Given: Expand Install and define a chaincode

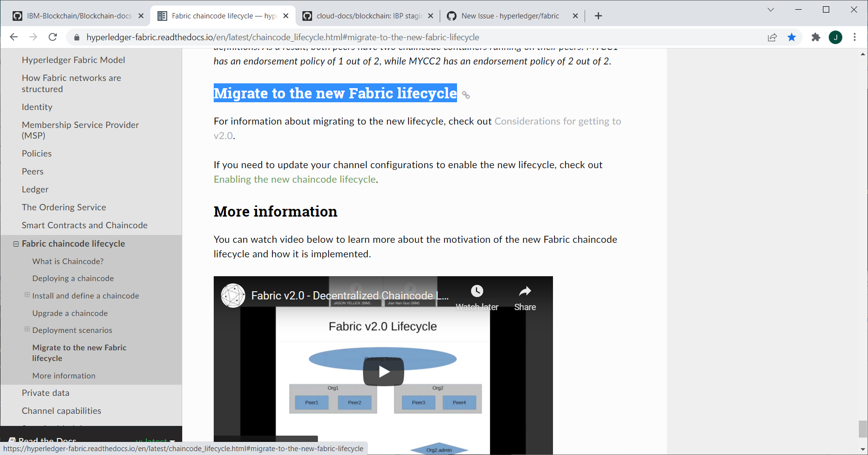Looking at the screenshot, I should pos(27,295).
